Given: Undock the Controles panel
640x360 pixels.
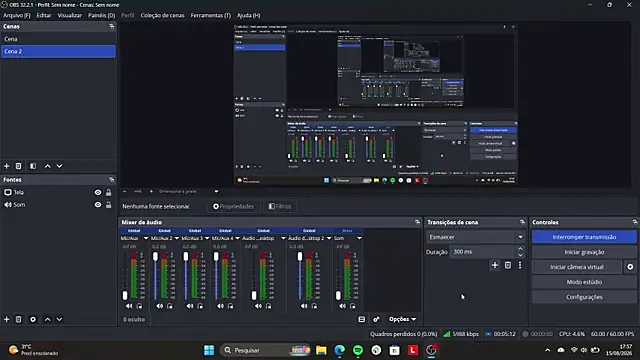Looking at the screenshot, I should click(x=635, y=222).
